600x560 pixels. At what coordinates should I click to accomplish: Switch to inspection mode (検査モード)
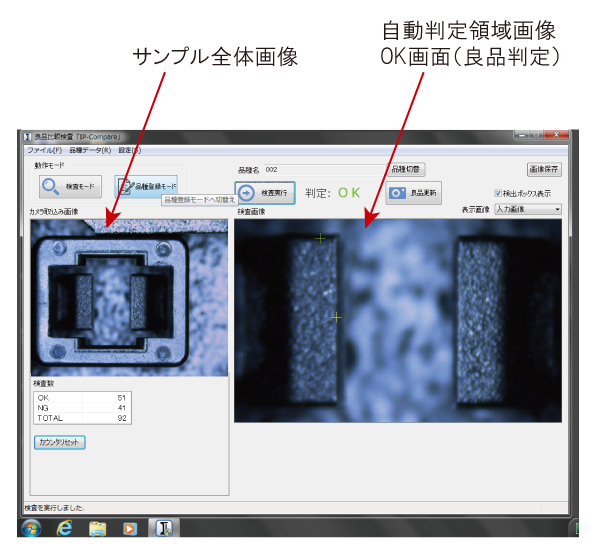(x=70, y=187)
